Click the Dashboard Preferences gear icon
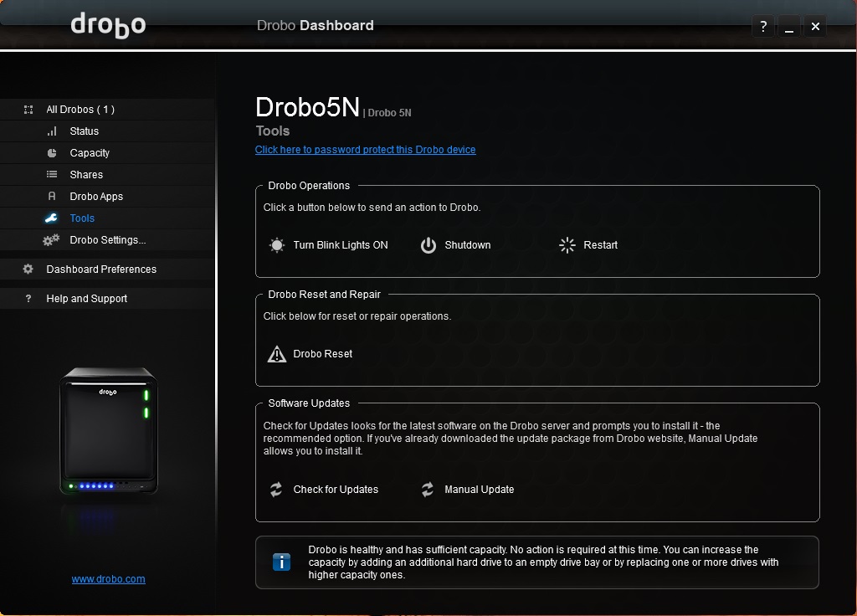This screenshot has height=616, width=857. tap(28, 269)
